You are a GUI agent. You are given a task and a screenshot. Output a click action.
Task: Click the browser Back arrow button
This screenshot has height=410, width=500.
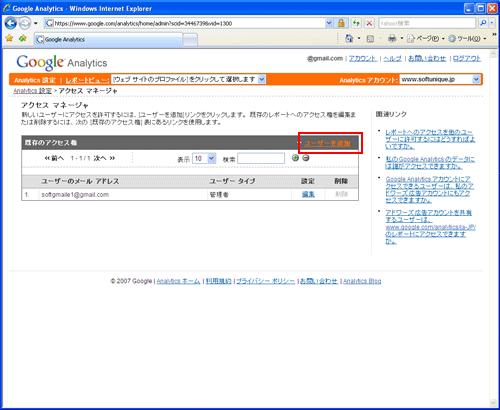pyautogui.click(x=11, y=23)
